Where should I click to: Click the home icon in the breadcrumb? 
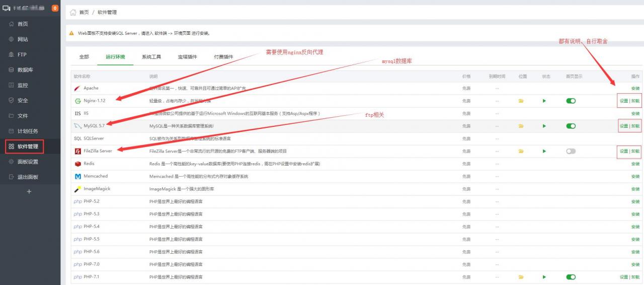[x=73, y=12]
